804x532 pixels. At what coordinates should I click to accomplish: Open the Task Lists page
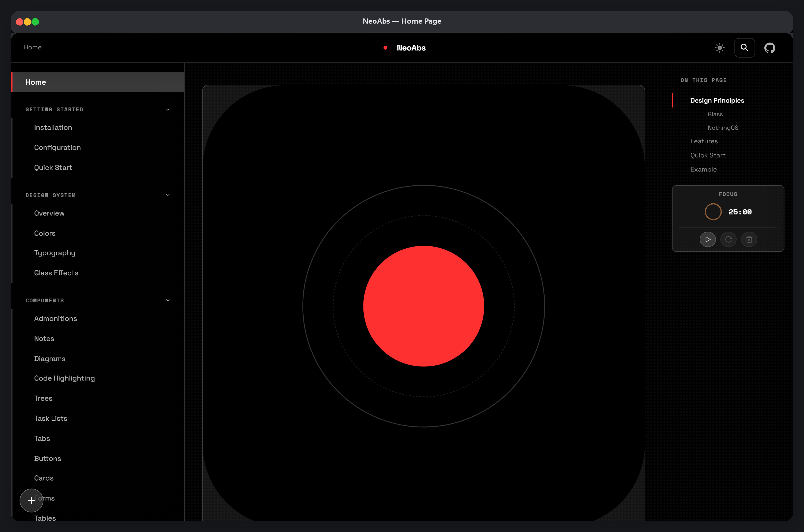click(x=51, y=418)
